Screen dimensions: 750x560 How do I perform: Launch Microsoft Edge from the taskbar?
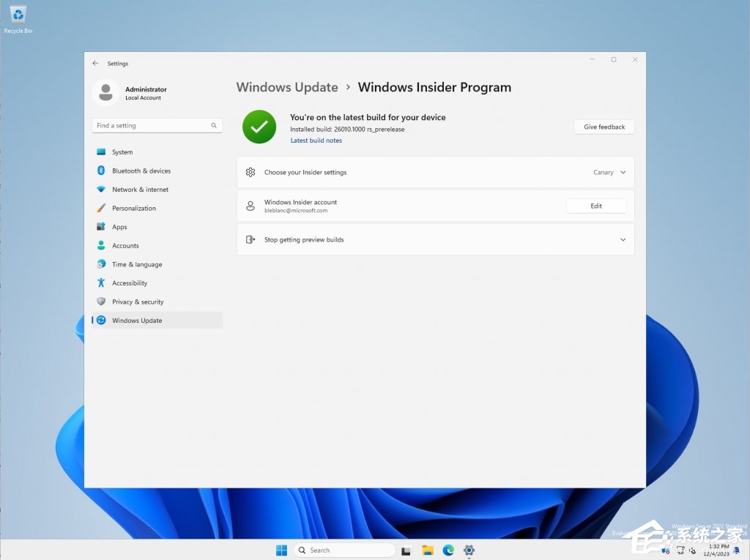pyautogui.click(x=448, y=550)
